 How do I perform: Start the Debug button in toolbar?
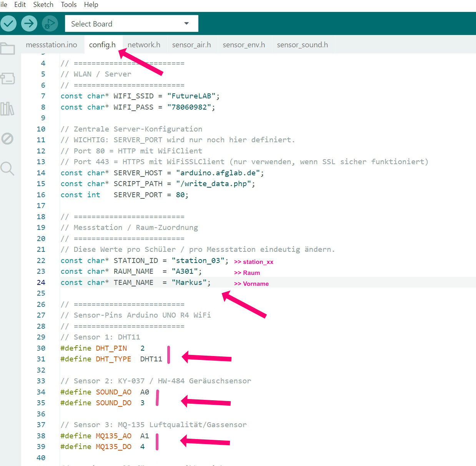click(50, 23)
